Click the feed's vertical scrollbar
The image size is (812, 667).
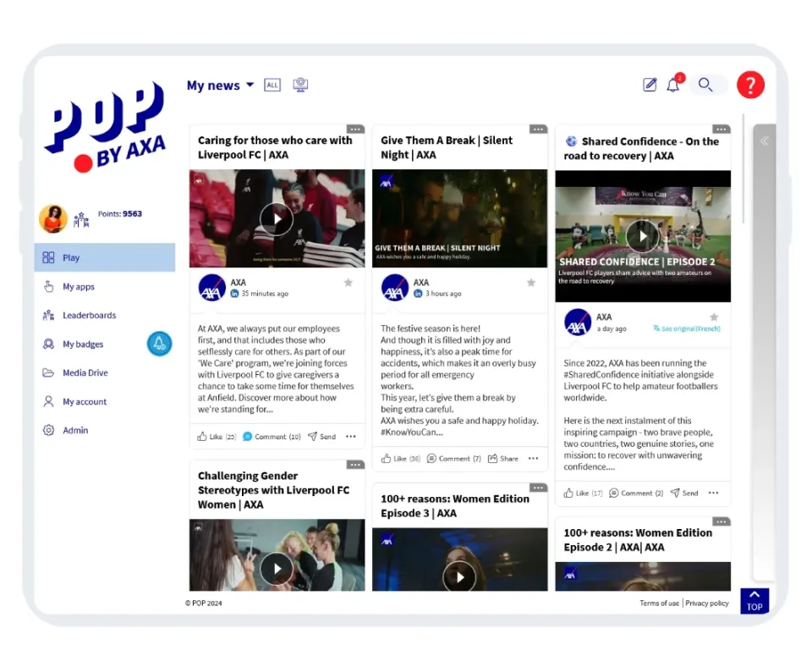(743, 168)
